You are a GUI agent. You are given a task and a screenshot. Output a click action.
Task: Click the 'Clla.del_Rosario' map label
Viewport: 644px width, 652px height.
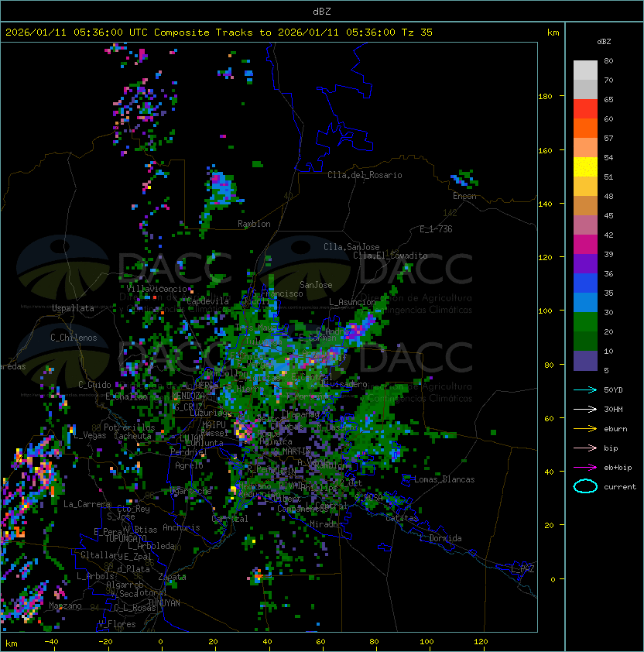(x=365, y=175)
